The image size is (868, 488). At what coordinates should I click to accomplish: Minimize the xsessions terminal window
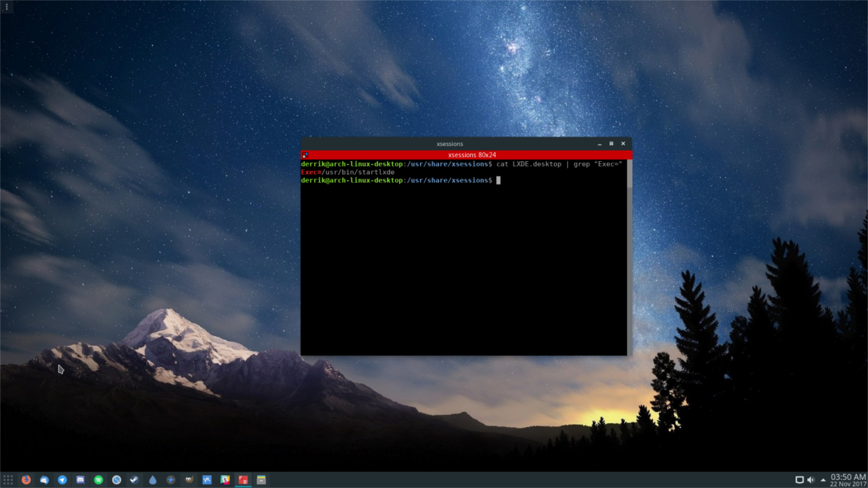click(599, 144)
